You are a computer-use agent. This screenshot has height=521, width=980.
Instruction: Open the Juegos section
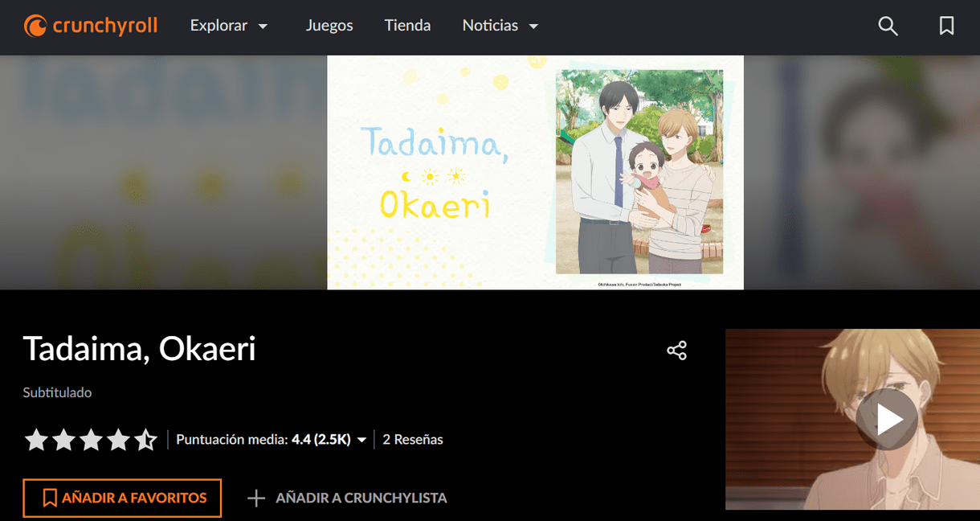click(x=329, y=26)
